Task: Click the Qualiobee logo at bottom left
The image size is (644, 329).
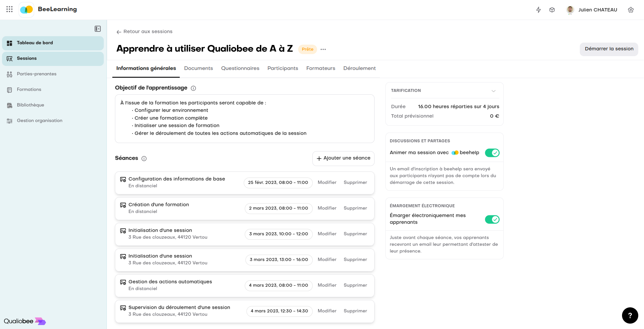Action: click(x=25, y=321)
